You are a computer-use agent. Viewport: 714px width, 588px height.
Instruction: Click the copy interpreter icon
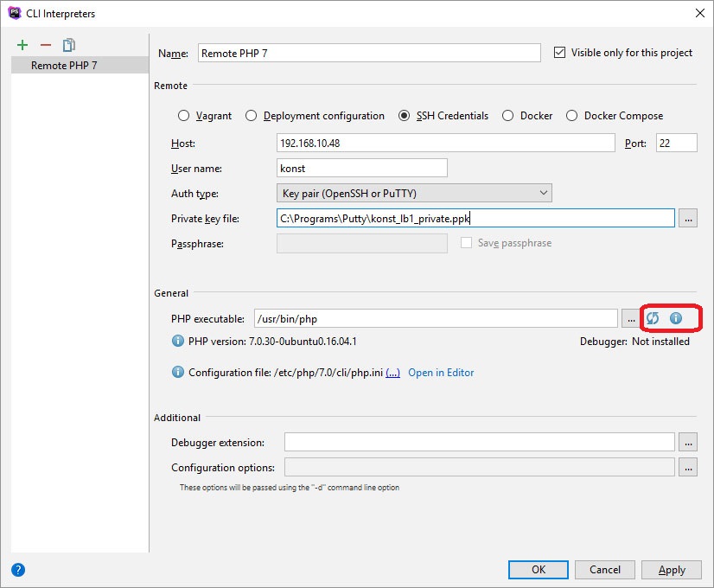click(x=69, y=45)
